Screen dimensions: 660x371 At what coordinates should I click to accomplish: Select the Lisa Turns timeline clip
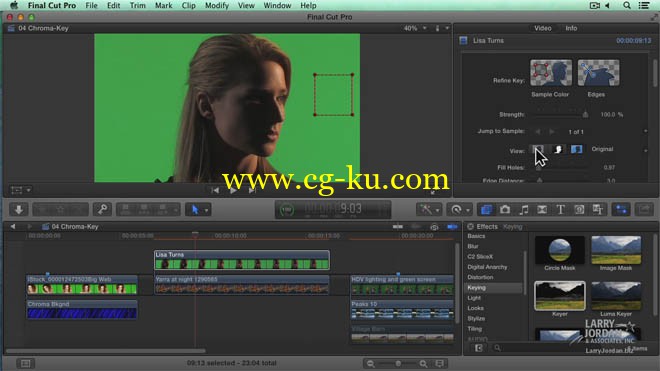coord(242,260)
